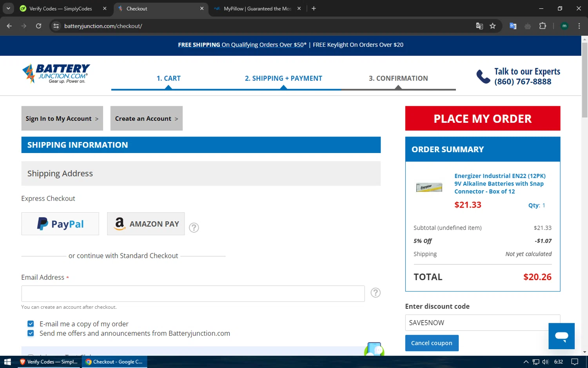Go to step 1. Cart
Screen dimensions: 588x368
[169, 78]
